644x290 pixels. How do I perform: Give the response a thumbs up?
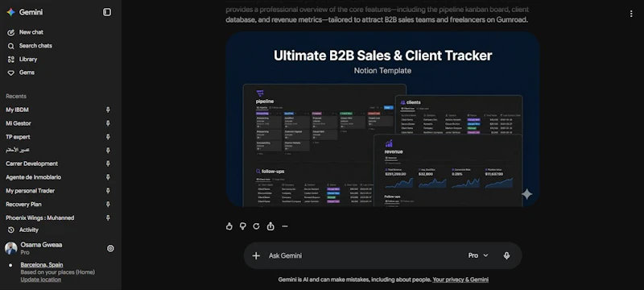[x=229, y=226]
